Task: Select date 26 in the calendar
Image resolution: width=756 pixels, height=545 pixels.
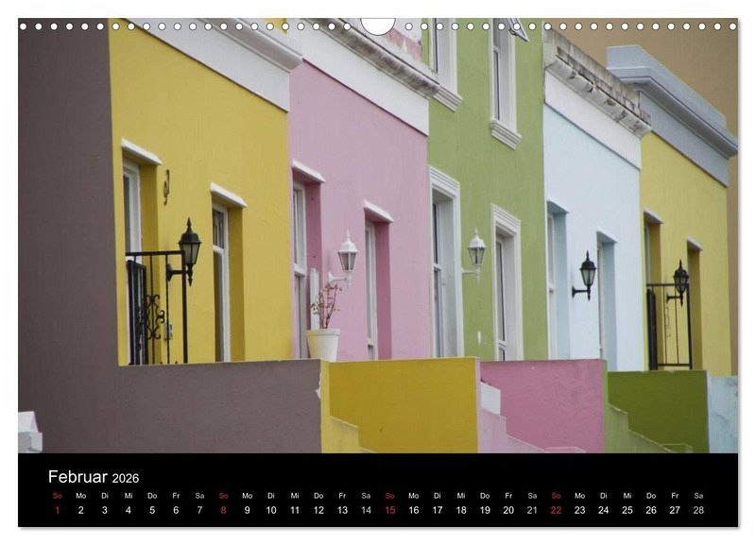Action: [x=651, y=510]
